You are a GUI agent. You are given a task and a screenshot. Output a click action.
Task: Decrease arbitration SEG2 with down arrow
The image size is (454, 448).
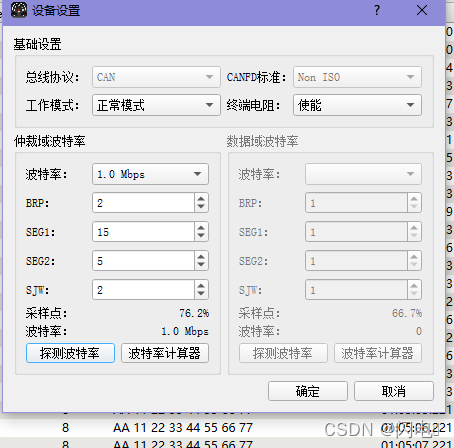(x=201, y=265)
